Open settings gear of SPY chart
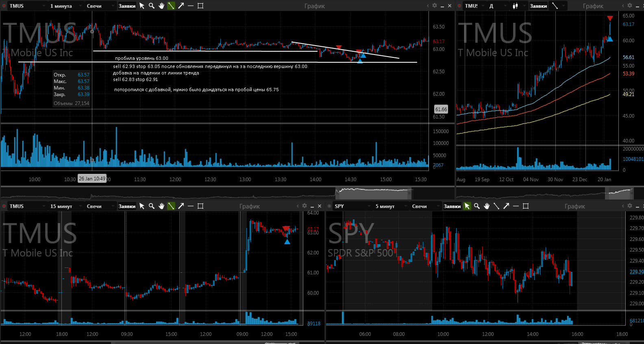644x344 pixels. (630, 206)
